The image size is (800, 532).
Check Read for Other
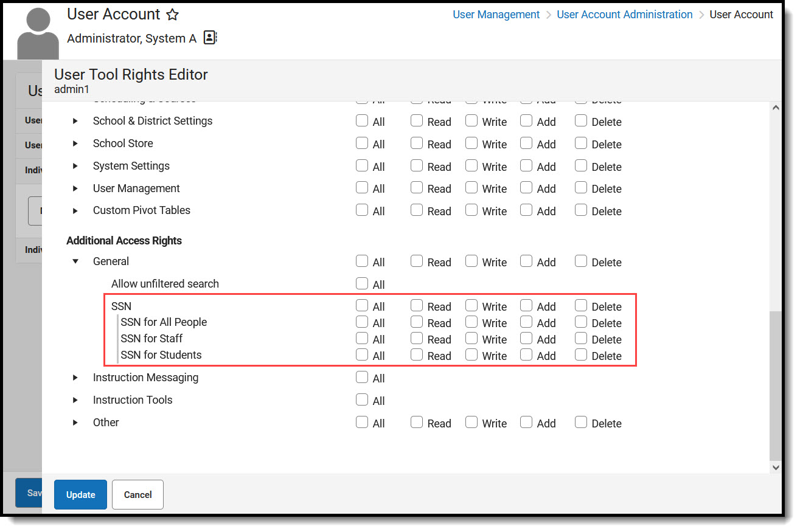click(x=417, y=422)
